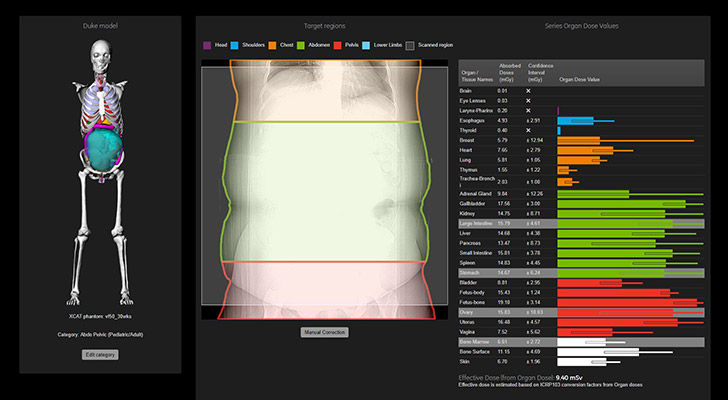
Task: Click the cyan uterus on the Duke model
Action: point(104,150)
